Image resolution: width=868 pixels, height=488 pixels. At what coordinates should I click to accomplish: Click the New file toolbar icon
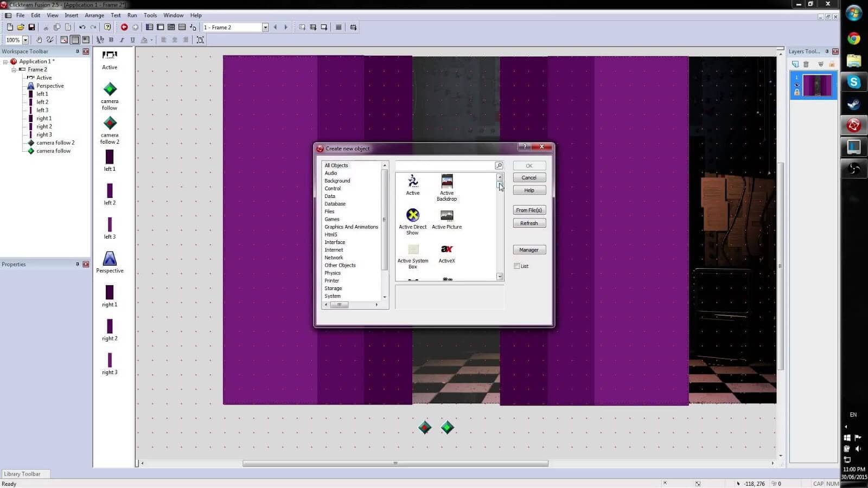(x=10, y=27)
